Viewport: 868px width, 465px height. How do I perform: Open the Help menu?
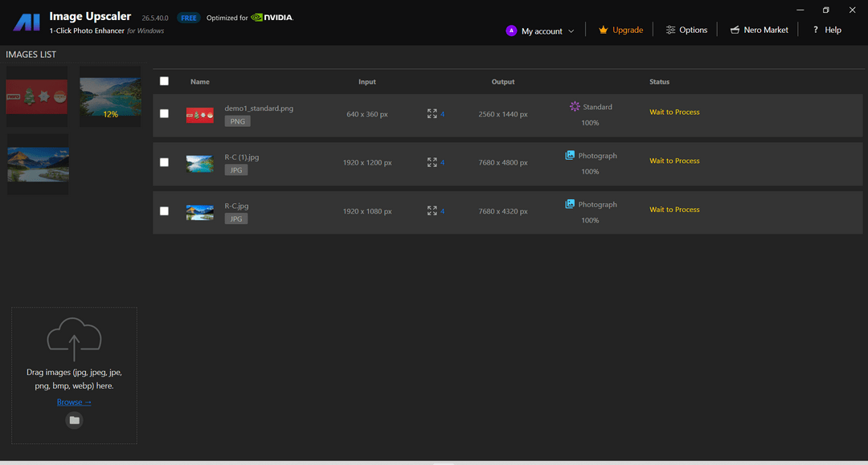pyautogui.click(x=826, y=31)
